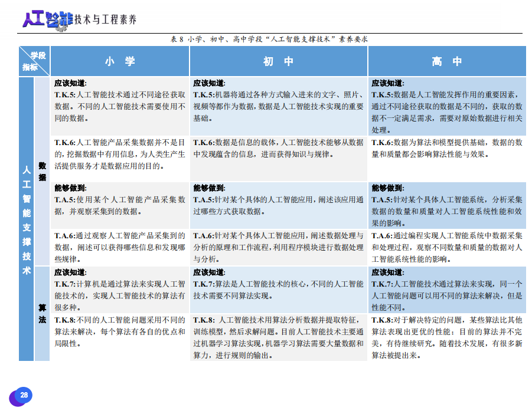Select the T.K.6 cell in 初中 column
The image size is (532, 414).
pos(278,149)
